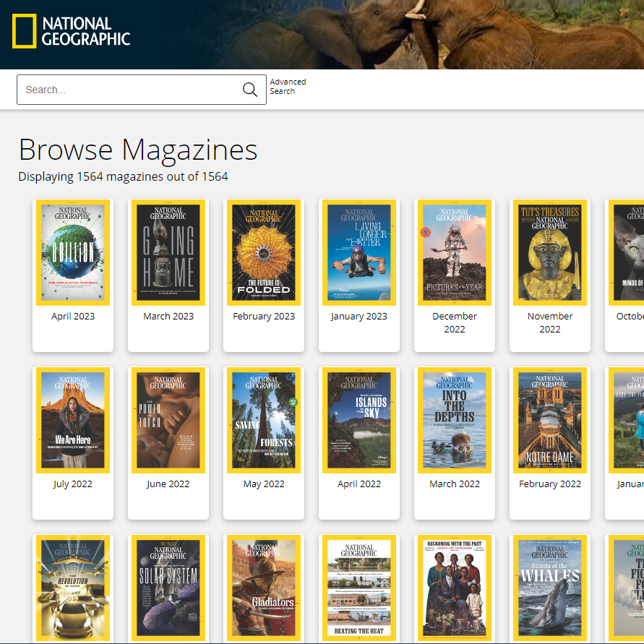Open the March 2022 Into the Depths cover
The width and height of the screenshot is (644, 644).
click(454, 420)
